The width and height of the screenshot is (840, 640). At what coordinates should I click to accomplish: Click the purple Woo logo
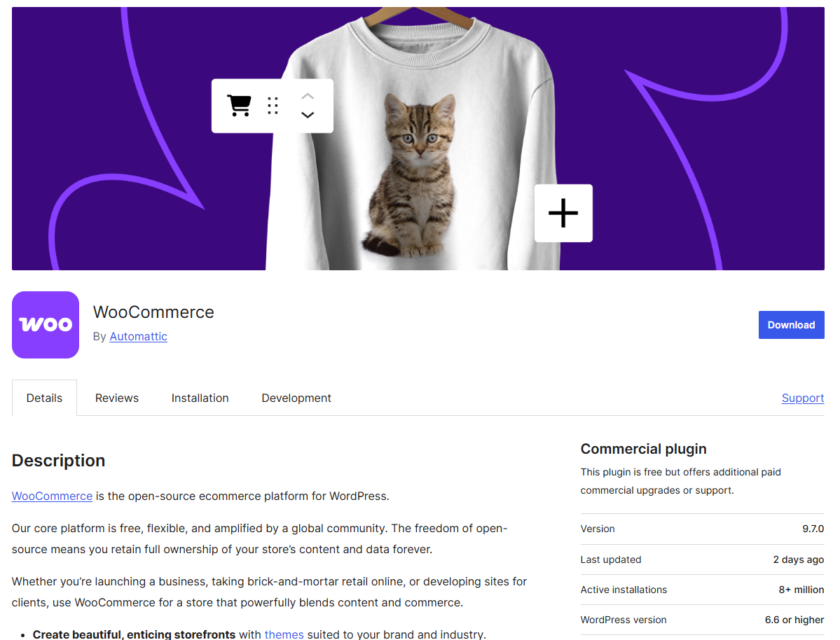[45, 324]
